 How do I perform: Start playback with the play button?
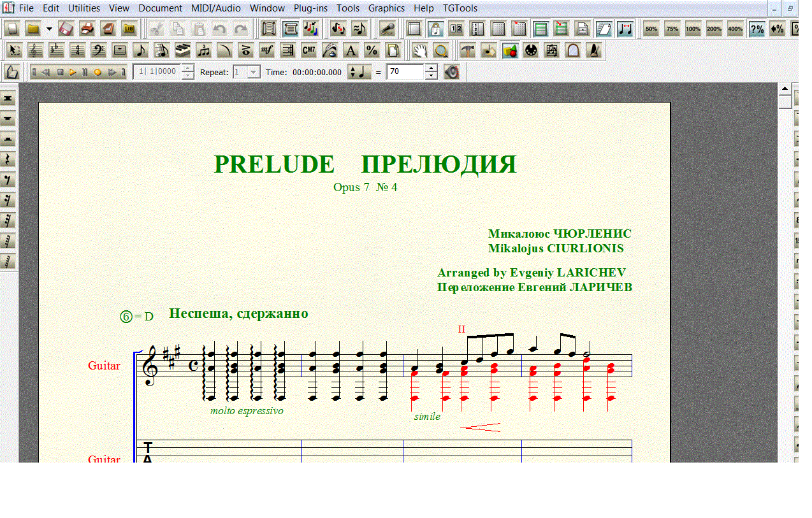pos(73,72)
